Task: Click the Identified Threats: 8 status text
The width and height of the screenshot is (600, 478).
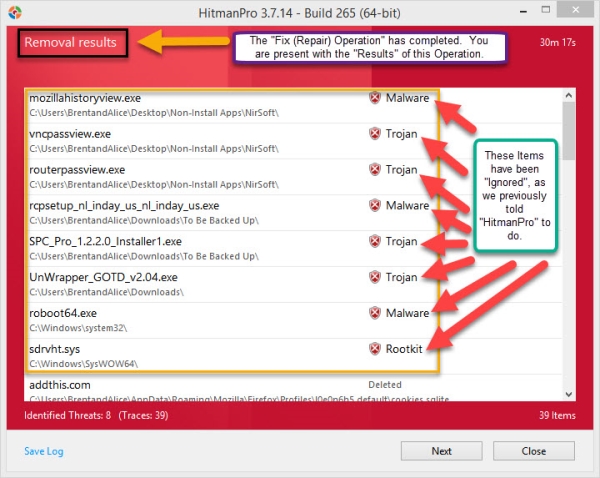Action: click(68, 415)
